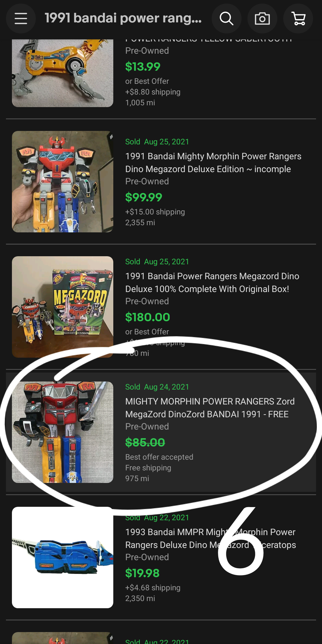
Task: Open the shopping cart
Action: tap(298, 18)
